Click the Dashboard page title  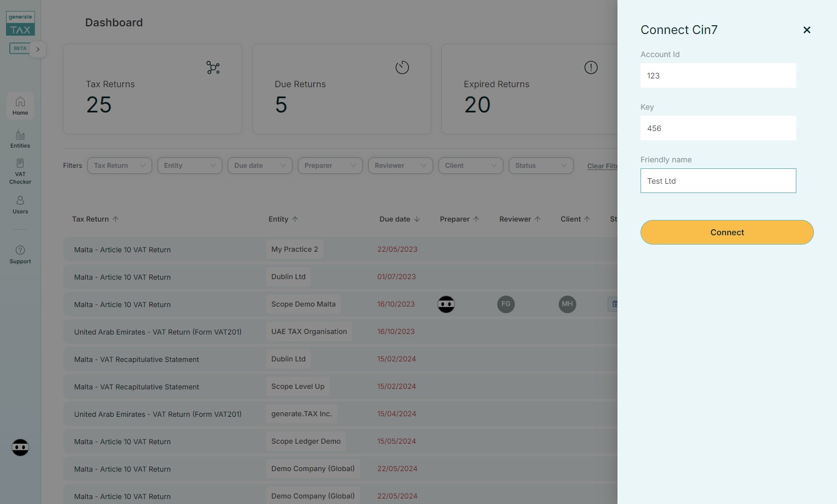(114, 22)
